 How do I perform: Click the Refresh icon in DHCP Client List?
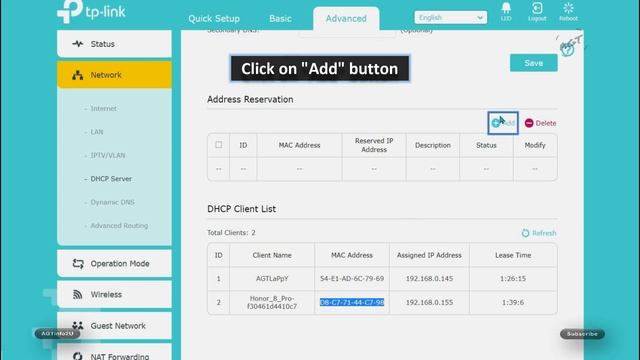click(525, 233)
